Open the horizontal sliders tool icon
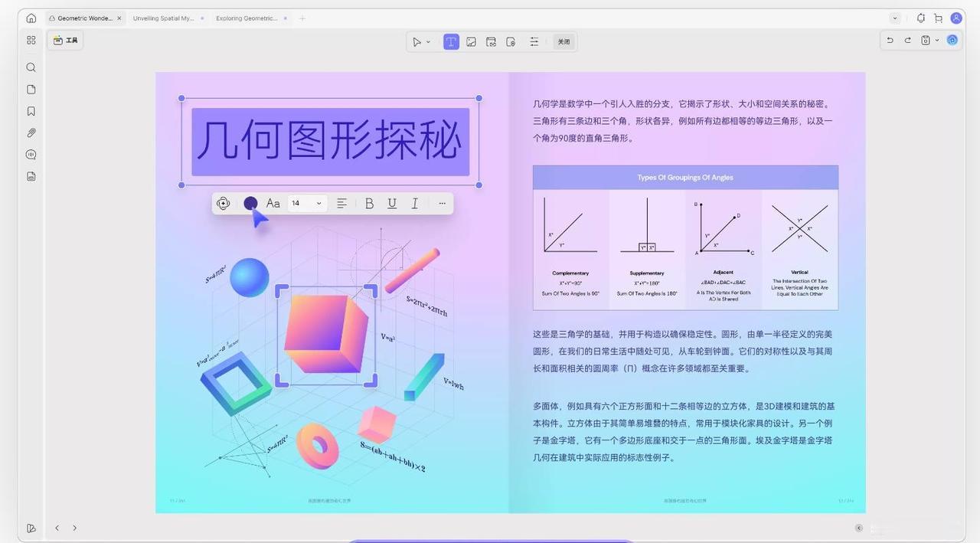Screen dimensions: 980x543 (534, 42)
